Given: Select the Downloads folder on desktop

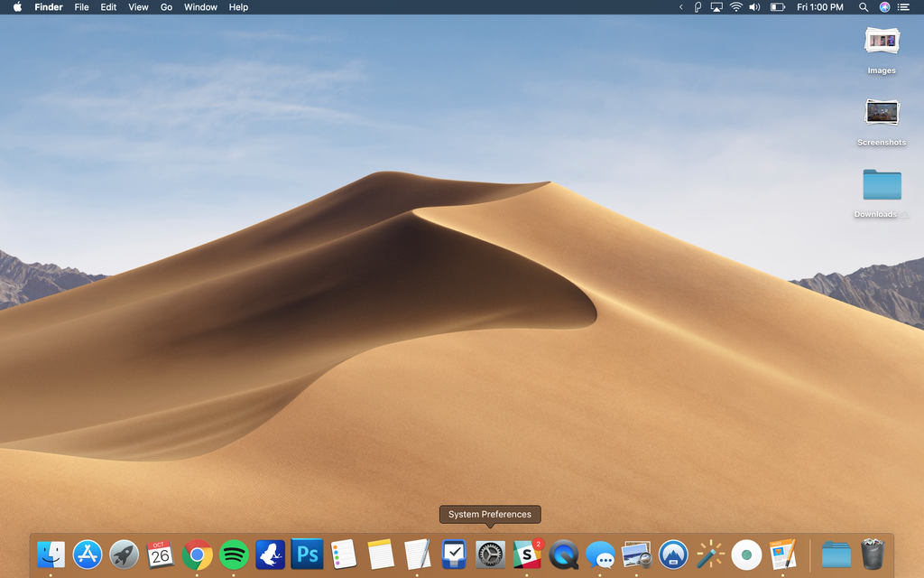Looking at the screenshot, I should click(x=882, y=184).
